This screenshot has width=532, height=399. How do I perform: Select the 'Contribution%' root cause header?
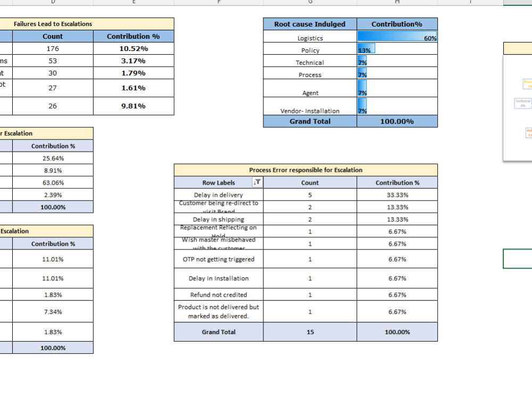(397, 24)
